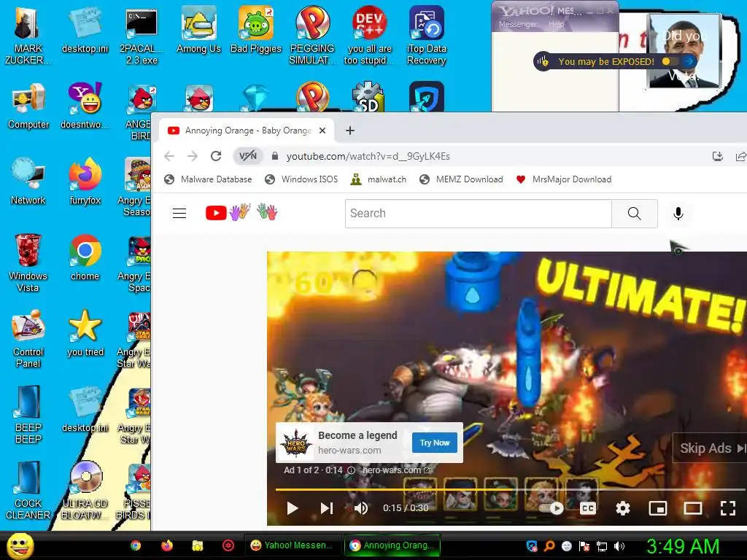The image size is (747, 560).
Task: Click the Try Now ad button
Action: (435, 443)
